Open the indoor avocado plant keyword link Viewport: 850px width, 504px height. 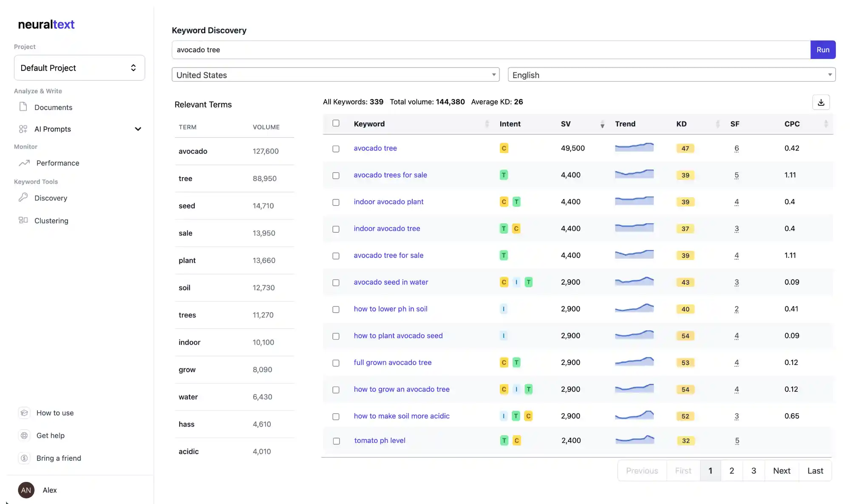pos(388,201)
